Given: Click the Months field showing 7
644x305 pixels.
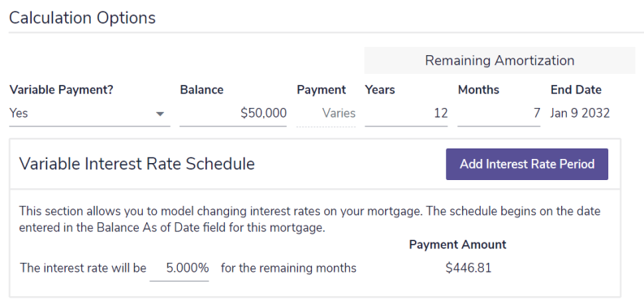Looking at the screenshot, I should 499,114.
